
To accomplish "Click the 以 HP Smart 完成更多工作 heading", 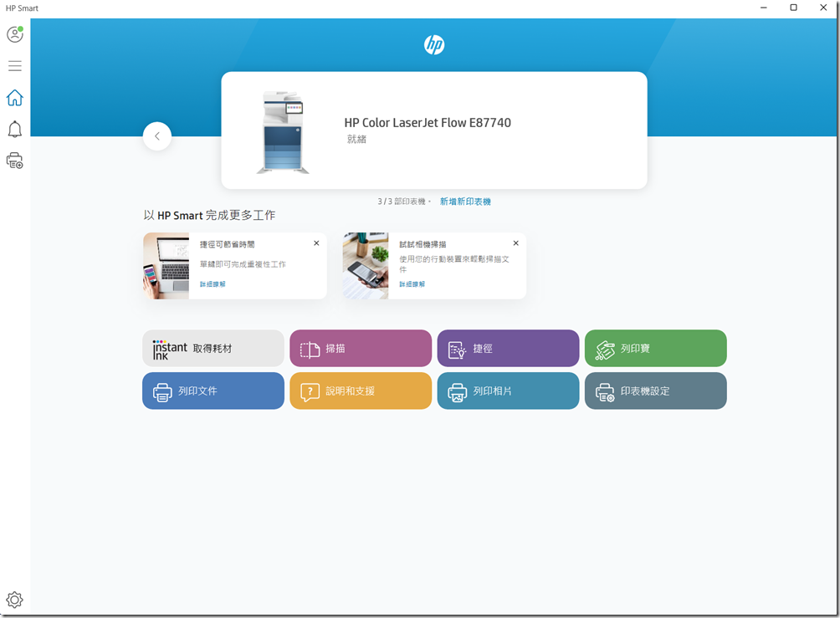I will pos(209,215).
